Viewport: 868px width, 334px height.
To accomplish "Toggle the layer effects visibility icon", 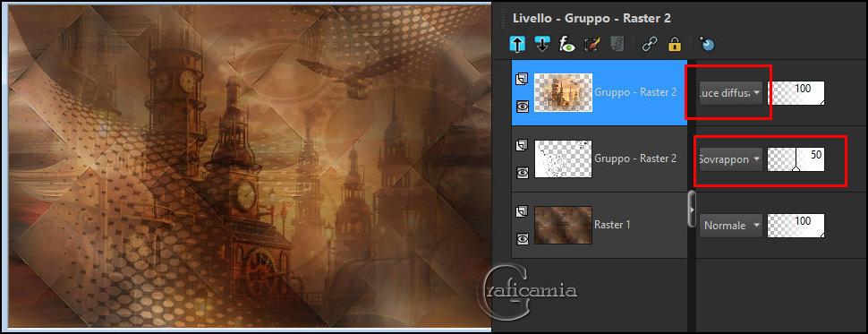I will click(566, 44).
